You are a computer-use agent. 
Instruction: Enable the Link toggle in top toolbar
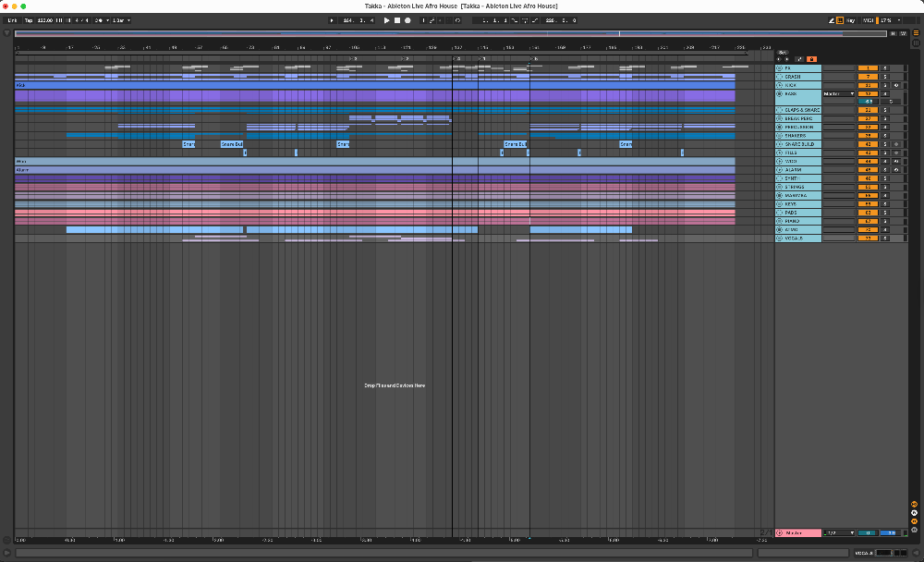pos(12,19)
